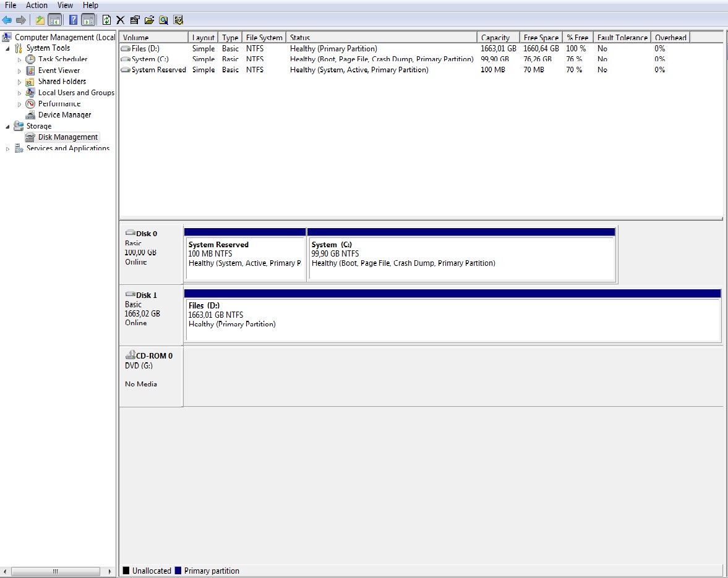Click the % Free column header
The width and height of the screenshot is (728, 578).
tap(578, 38)
